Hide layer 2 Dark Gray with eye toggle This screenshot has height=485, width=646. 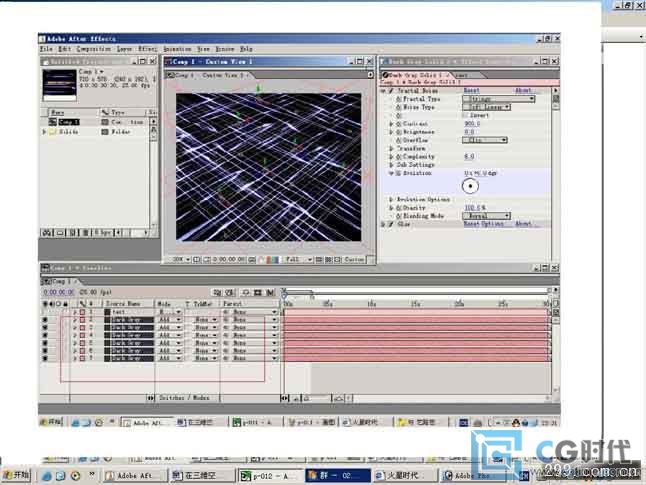tap(45, 320)
